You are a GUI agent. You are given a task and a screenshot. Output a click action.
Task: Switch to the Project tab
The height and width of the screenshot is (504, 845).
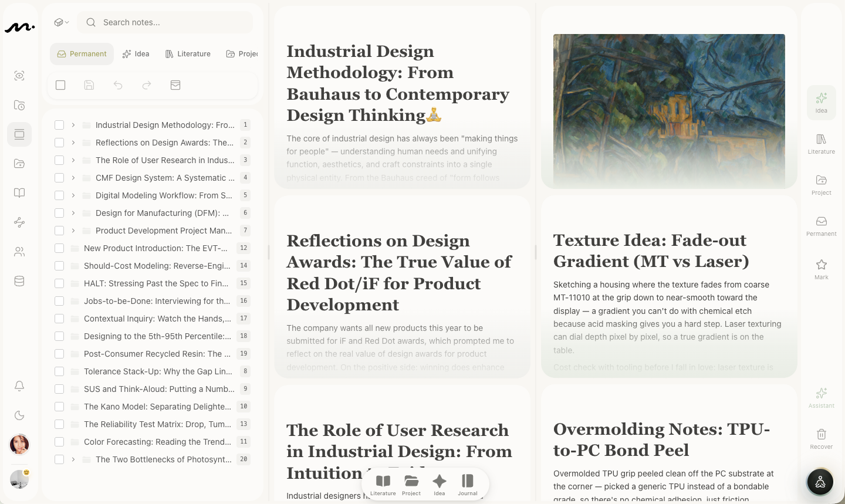[242, 54]
